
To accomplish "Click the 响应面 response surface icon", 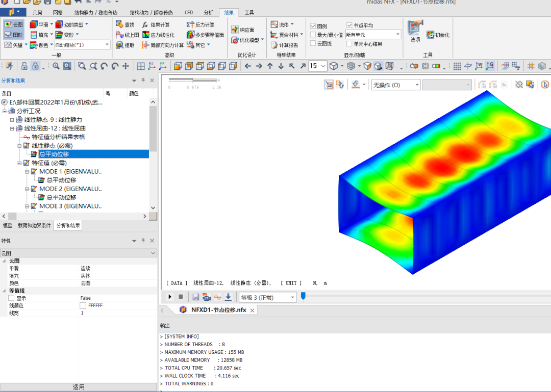I will [x=243, y=30].
